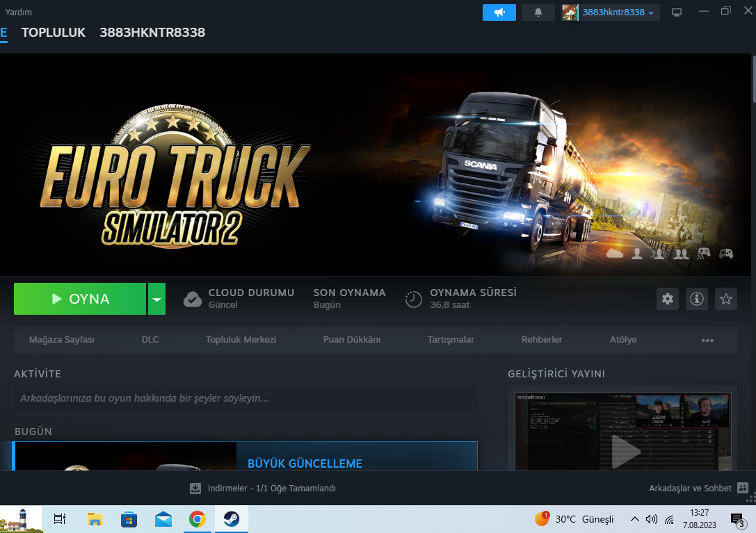The height and width of the screenshot is (533, 756).
Task: Go to TOPLULUK section
Action: [54, 32]
